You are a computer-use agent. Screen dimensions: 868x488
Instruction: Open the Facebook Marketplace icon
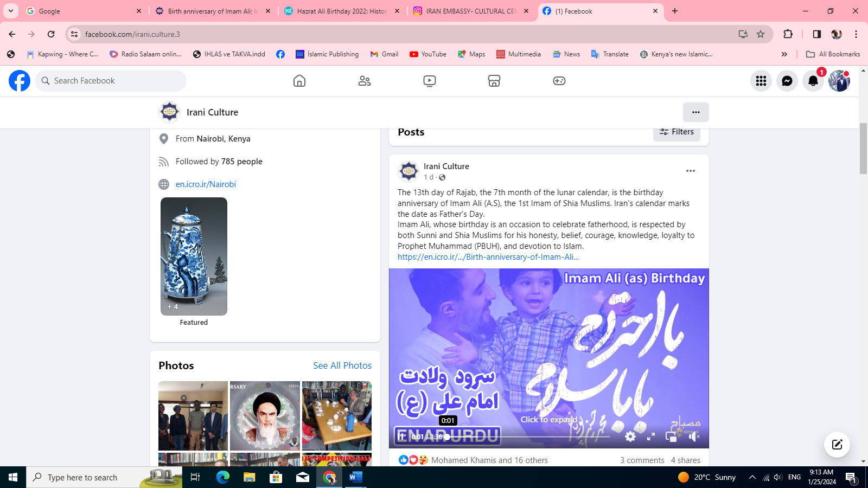(494, 81)
